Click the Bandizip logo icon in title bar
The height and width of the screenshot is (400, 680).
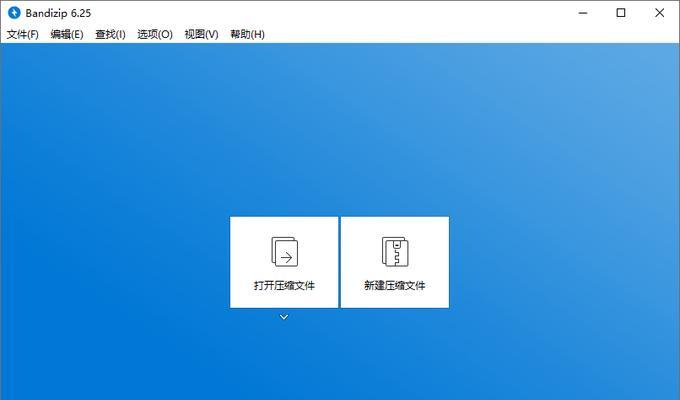pos(14,13)
